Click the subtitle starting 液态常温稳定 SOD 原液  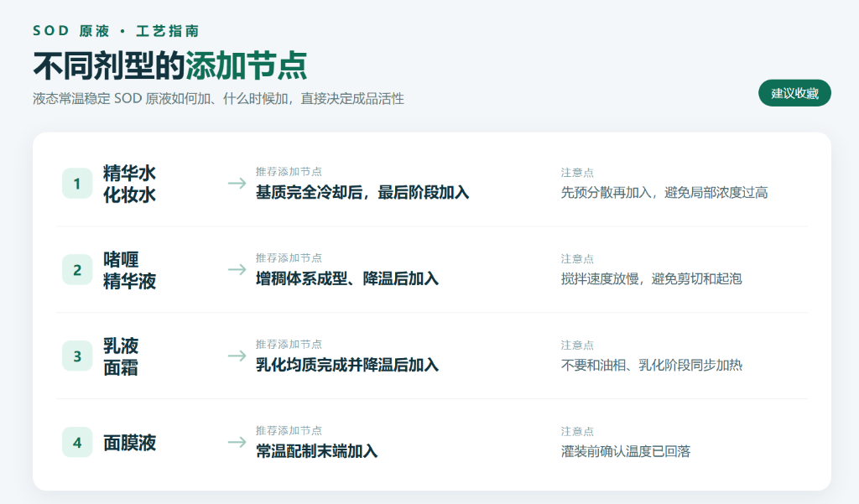click(218, 99)
